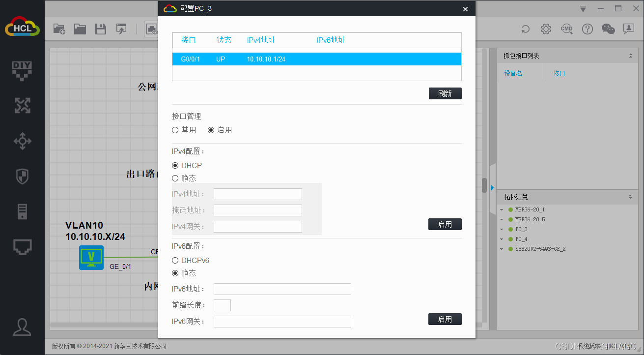Screen dimensions: 644x355
Task: Open the save project toolbar icon
Action: pyautogui.click(x=101, y=29)
